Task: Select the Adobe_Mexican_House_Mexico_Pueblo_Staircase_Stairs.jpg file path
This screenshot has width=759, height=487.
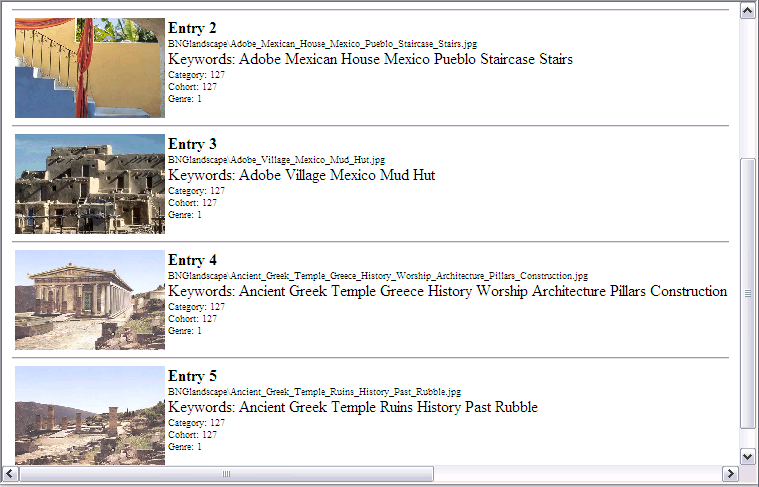Action: tap(322, 44)
